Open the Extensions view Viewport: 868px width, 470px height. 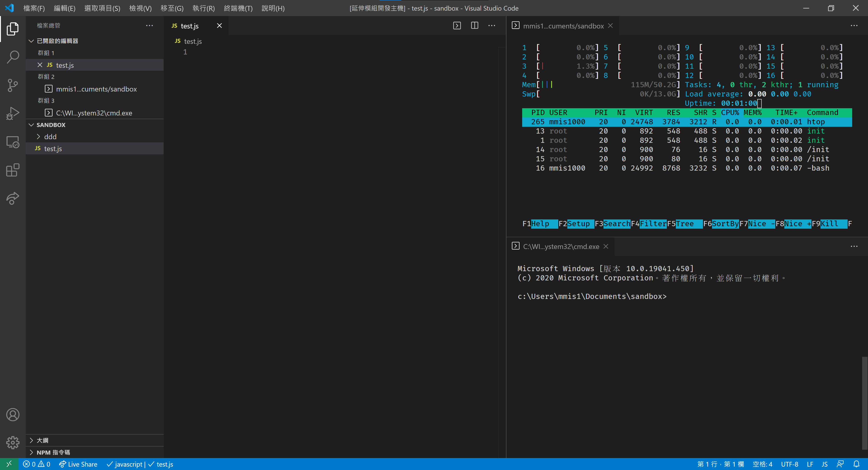click(13, 170)
